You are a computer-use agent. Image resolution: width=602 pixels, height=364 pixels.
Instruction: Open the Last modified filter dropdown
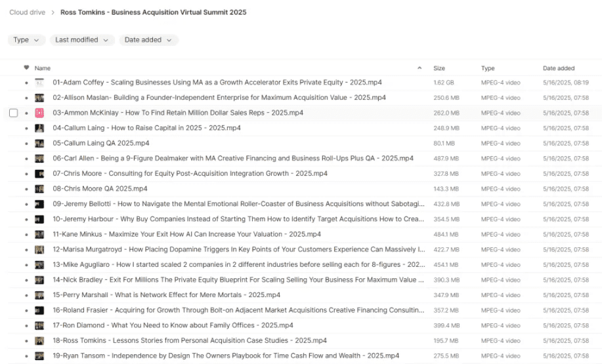tap(82, 40)
